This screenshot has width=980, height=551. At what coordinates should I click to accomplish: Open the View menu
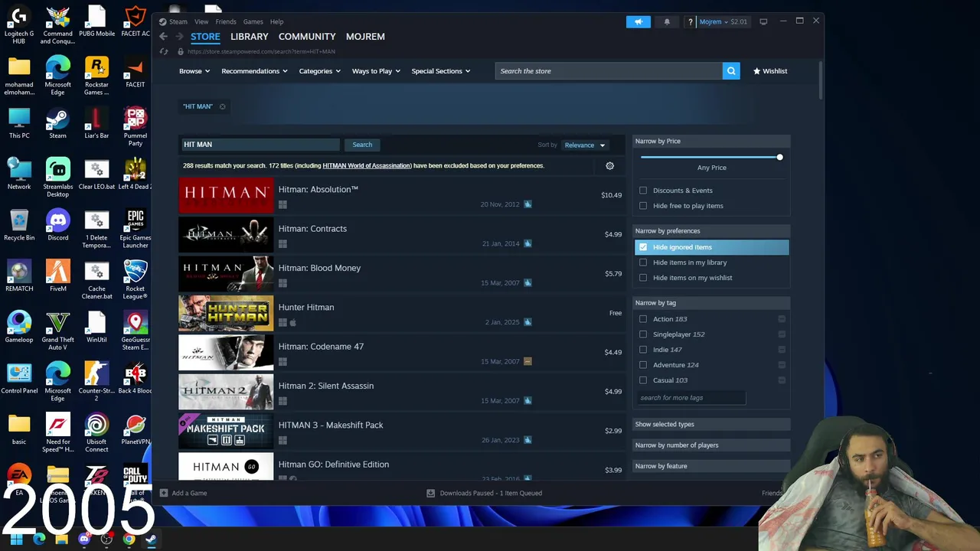pyautogui.click(x=201, y=21)
